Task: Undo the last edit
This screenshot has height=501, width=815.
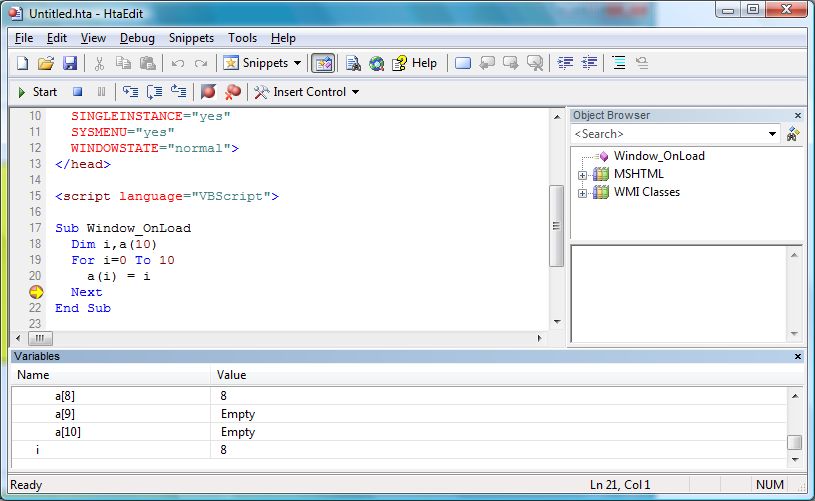Action: coord(178,63)
